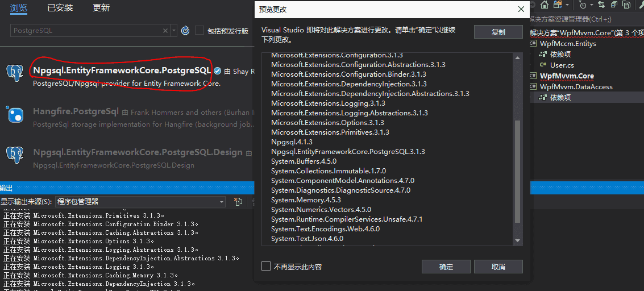644x291 pixels.
Task: Select Microsoft.Extensions.Logging.3.1.3 entry
Action: tap(328, 103)
